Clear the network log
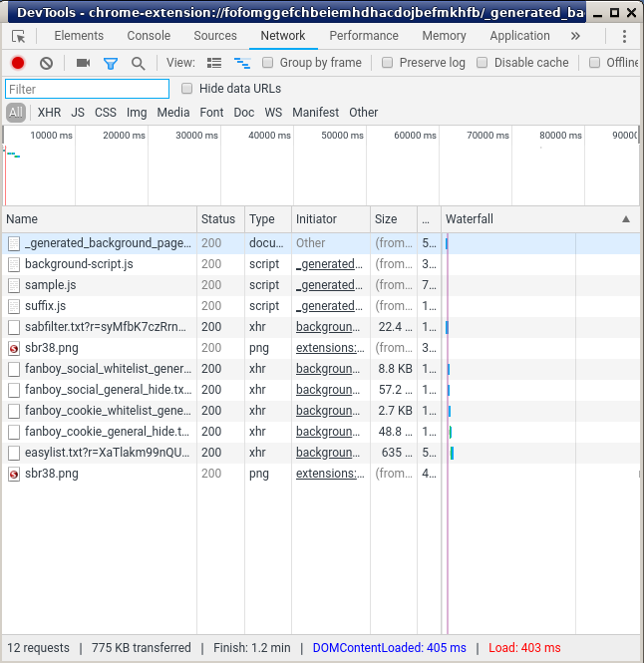This screenshot has height=663, width=644. (x=45, y=63)
